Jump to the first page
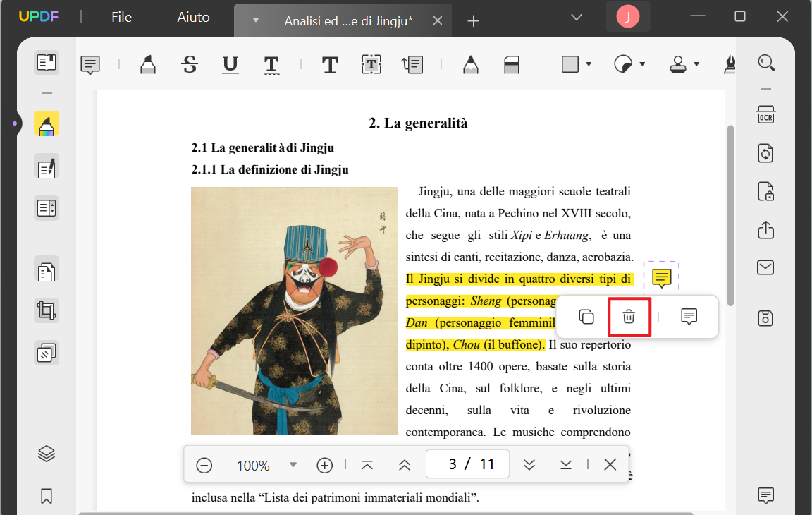This screenshot has width=812, height=515. [x=367, y=465]
